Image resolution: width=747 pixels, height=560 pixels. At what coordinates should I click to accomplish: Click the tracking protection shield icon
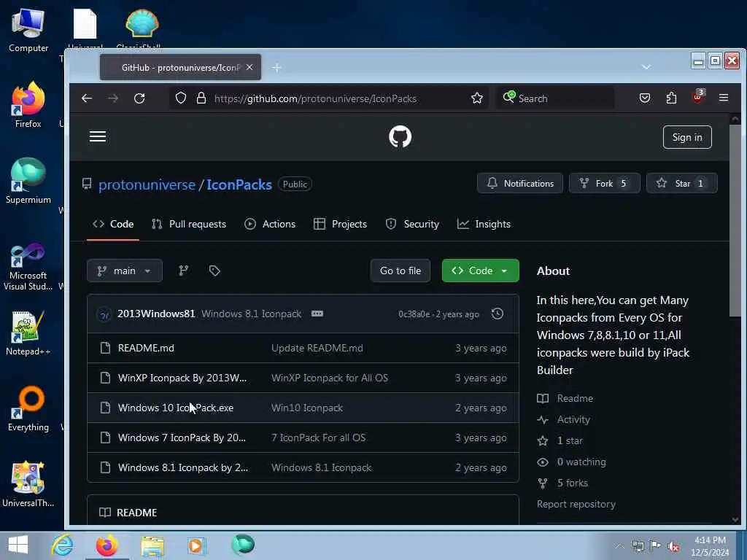pos(181,98)
